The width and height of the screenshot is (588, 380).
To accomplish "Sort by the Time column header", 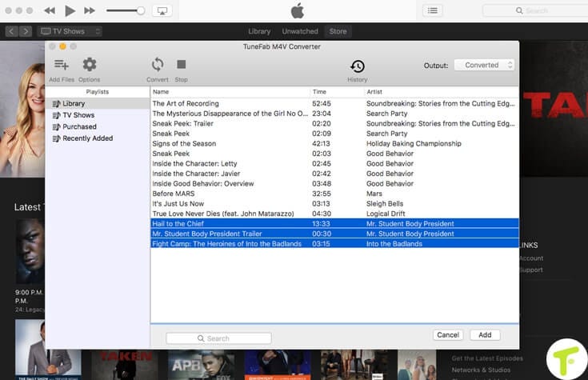I will coord(337,92).
